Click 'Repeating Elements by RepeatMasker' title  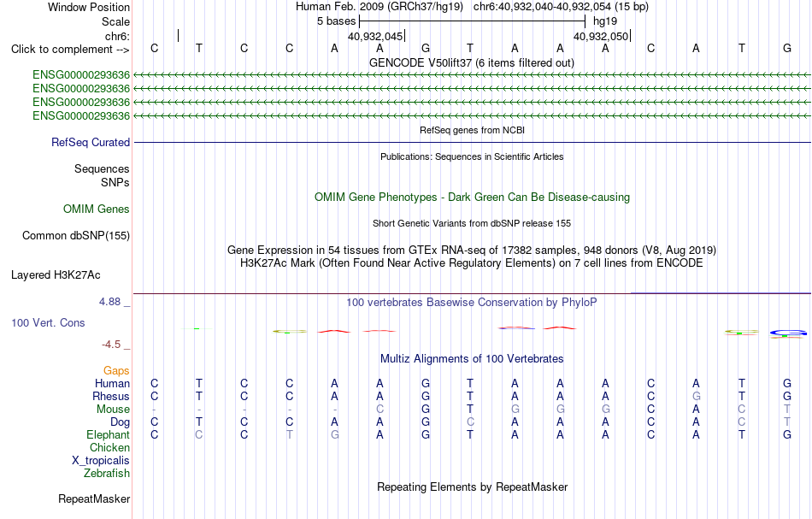pos(473,487)
